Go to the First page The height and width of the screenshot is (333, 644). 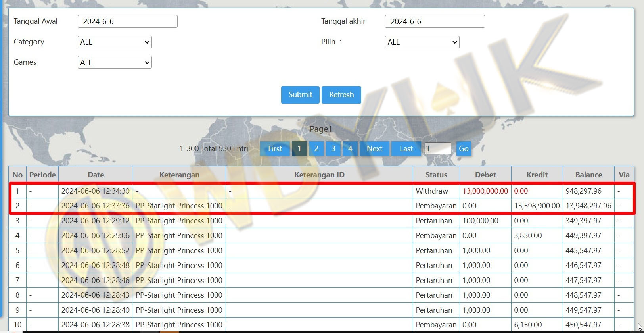tap(275, 149)
